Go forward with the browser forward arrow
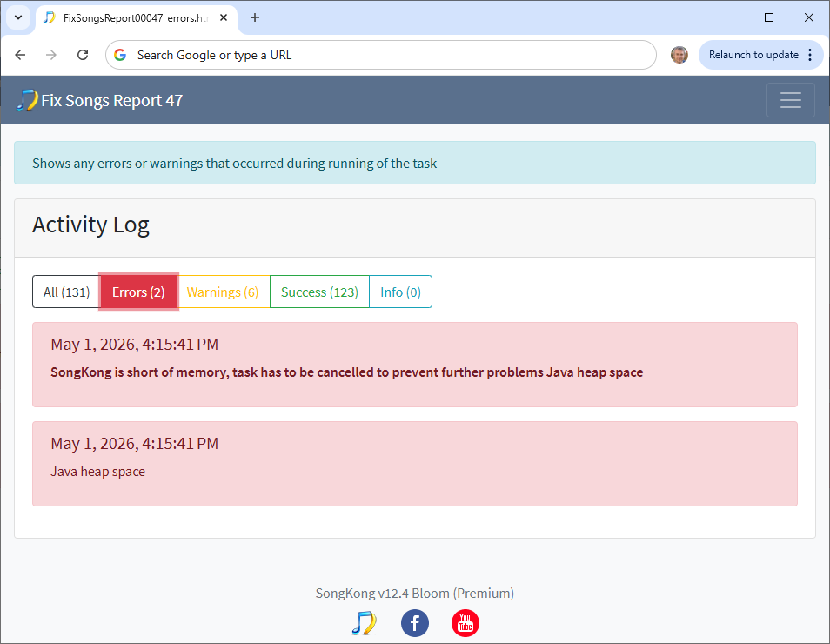 click(50, 55)
